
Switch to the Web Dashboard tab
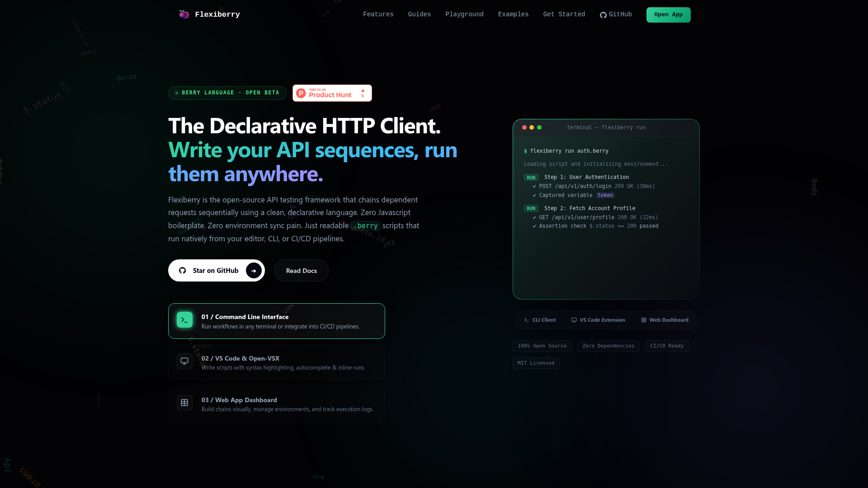pos(665,320)
